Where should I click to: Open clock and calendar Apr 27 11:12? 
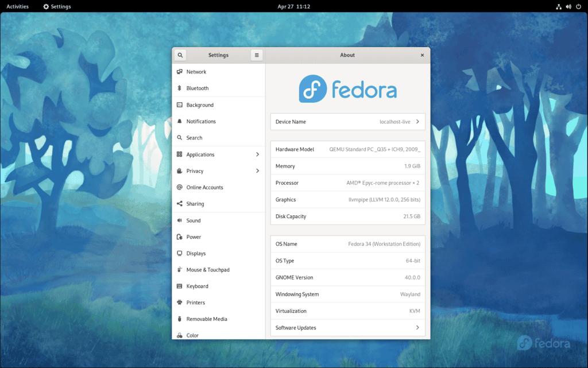click(x=293, y=7)
